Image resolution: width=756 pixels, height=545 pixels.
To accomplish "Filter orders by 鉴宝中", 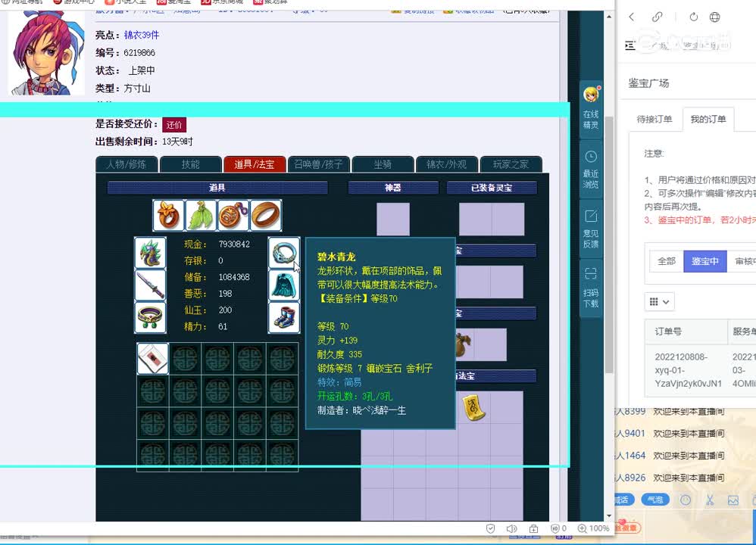I will 705,261.
